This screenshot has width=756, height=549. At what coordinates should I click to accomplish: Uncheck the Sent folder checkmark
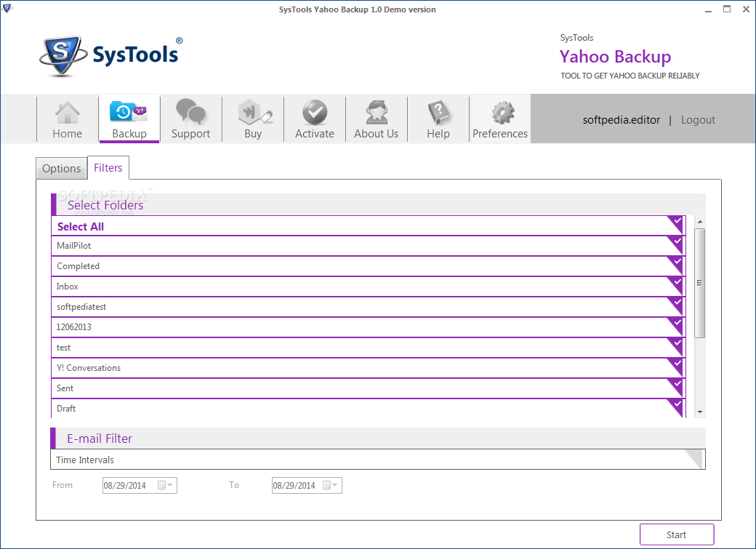point(677,386)
